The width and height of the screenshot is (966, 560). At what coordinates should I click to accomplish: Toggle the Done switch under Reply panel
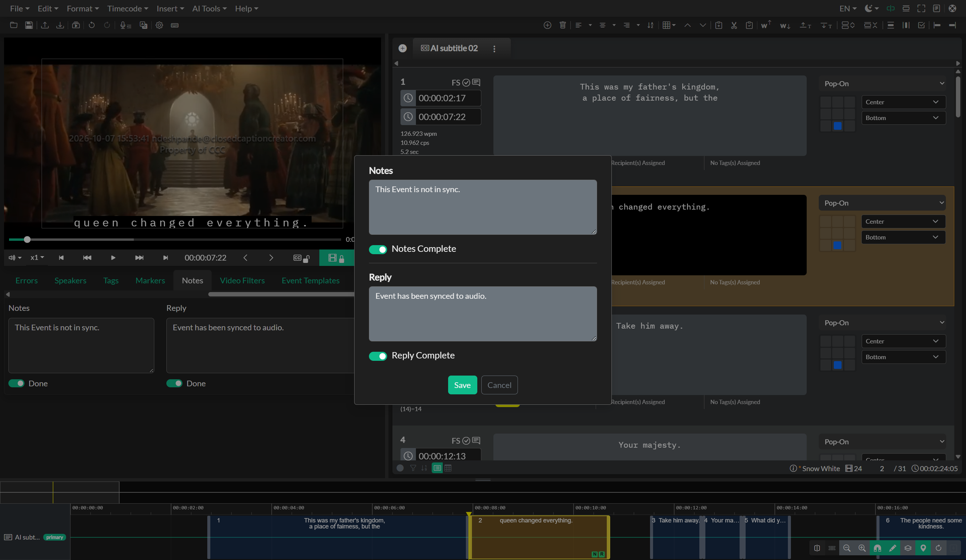(174, 383)
